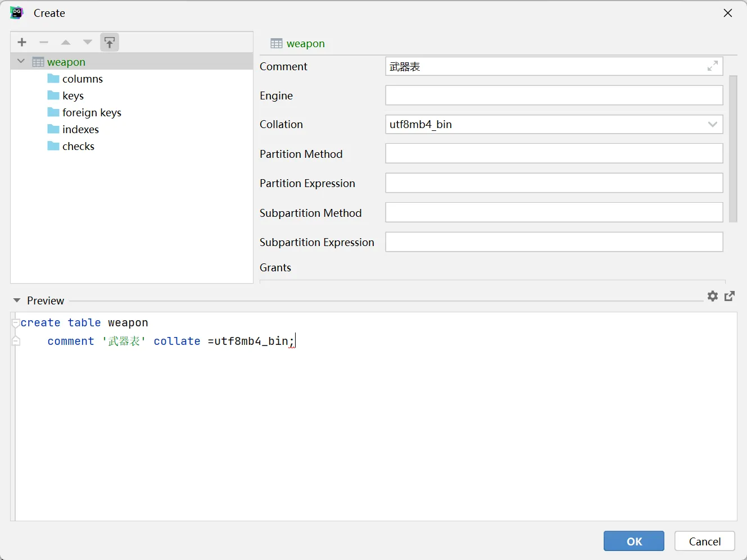This screenshot has width=747, height=560.
Task: Click the Move Up arrow icon
Action: [x=66, y=42]
